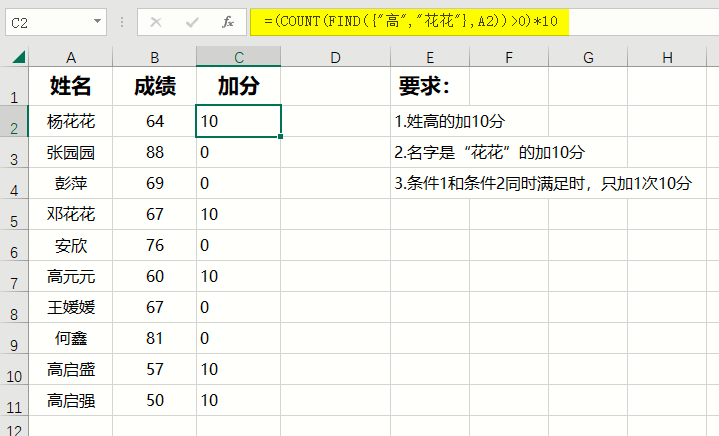Select column A header
The height and width of the screenshot is (436, 719).
71,57
